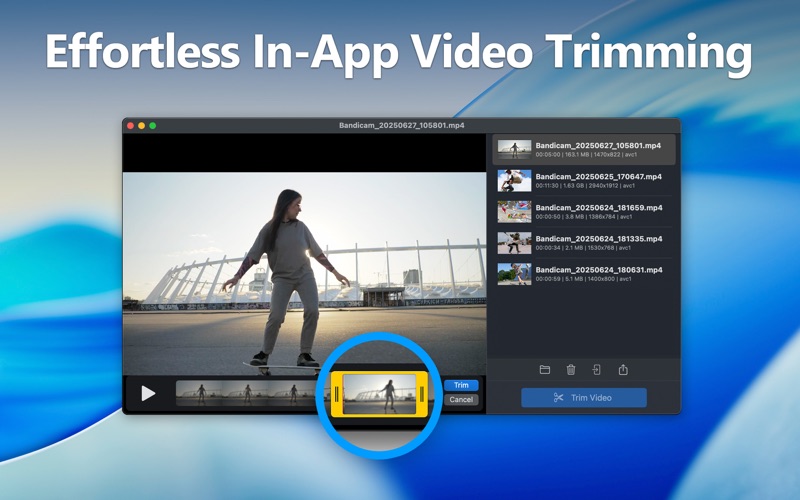Click the first frame in timeline filmstrip
The width and height of the screenshot is (800, 500).
(x=199, y=393)
